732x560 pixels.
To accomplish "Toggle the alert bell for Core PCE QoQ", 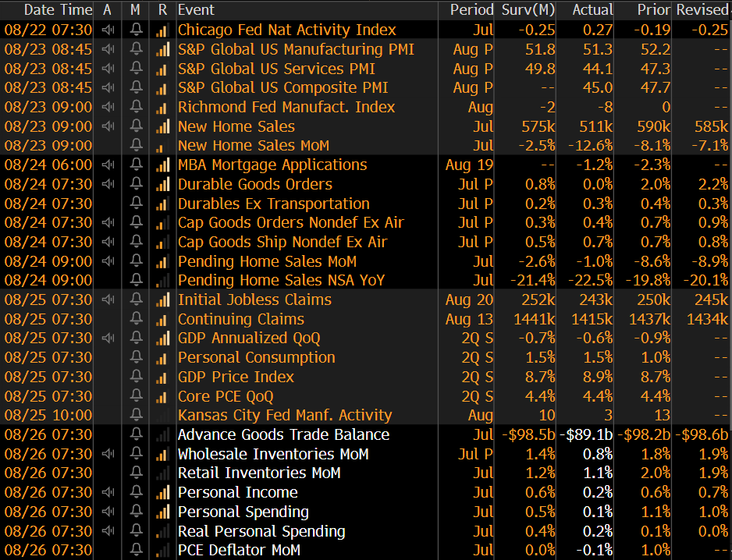I will (136, 396).
